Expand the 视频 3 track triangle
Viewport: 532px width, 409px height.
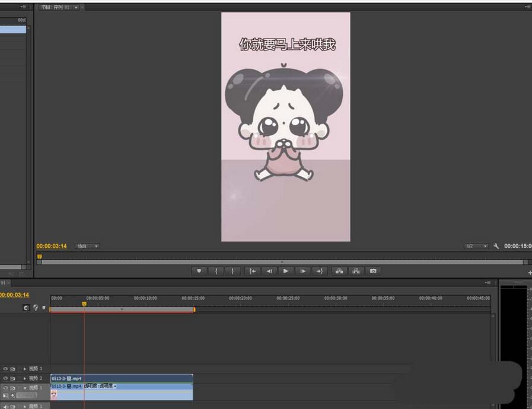(x=25, y=369)
